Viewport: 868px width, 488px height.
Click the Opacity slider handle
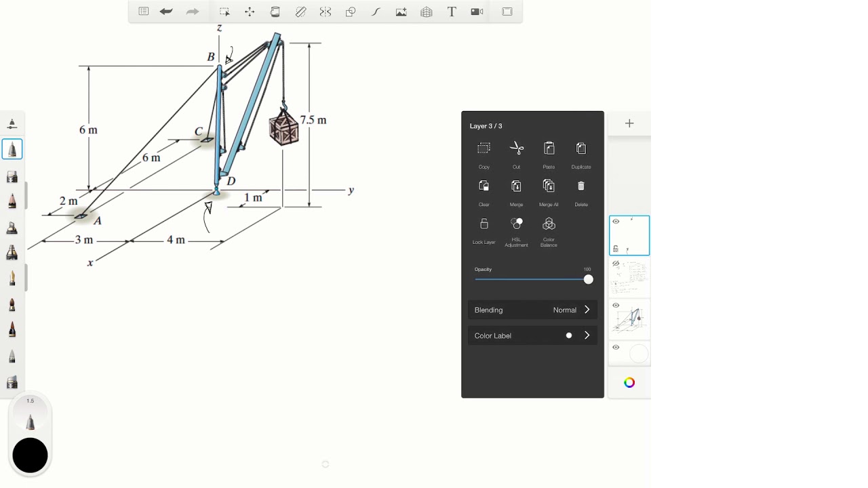point(588,279)
